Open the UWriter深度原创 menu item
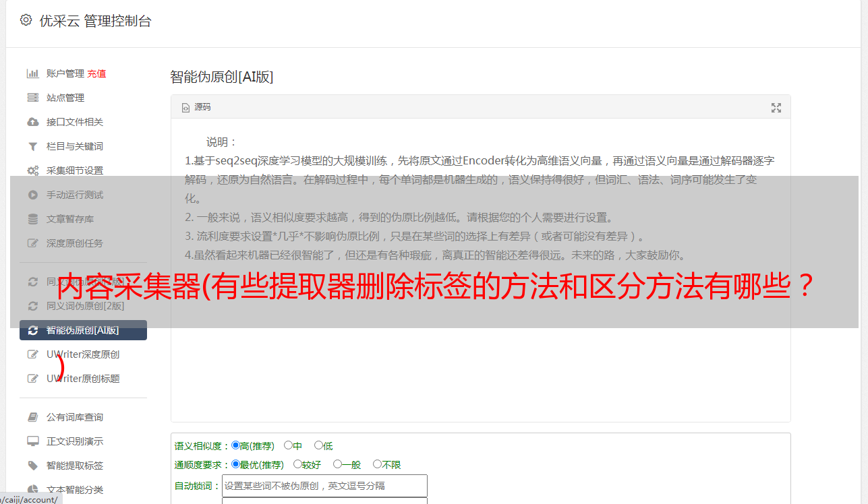This screenshot has width=868, height=504. 83,354
